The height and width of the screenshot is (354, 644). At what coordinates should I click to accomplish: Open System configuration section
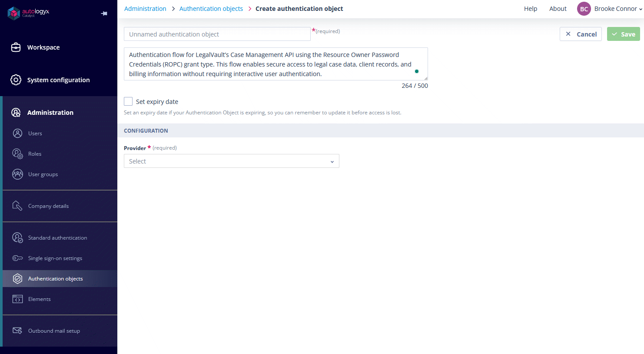tap(59, 80)
